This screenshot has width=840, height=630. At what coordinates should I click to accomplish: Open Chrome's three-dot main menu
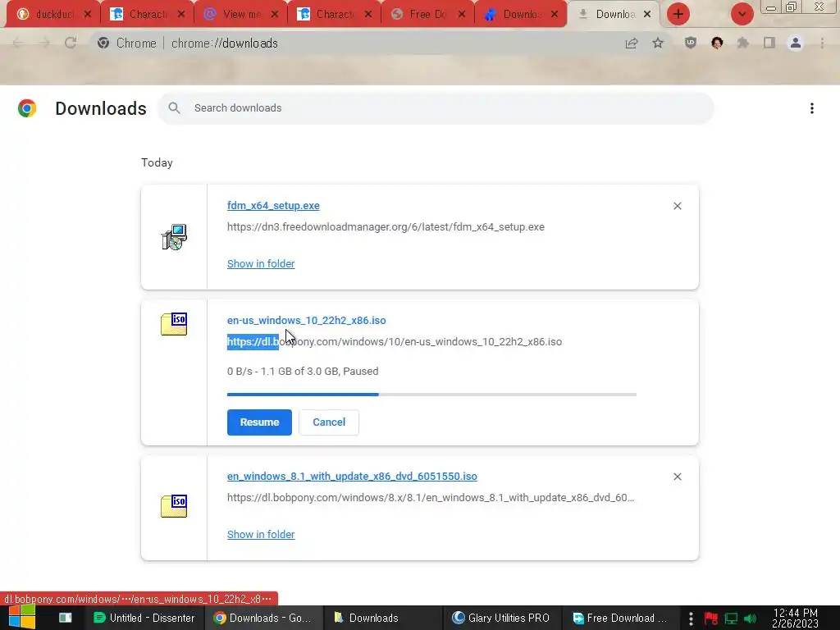(x=822, y=43)
